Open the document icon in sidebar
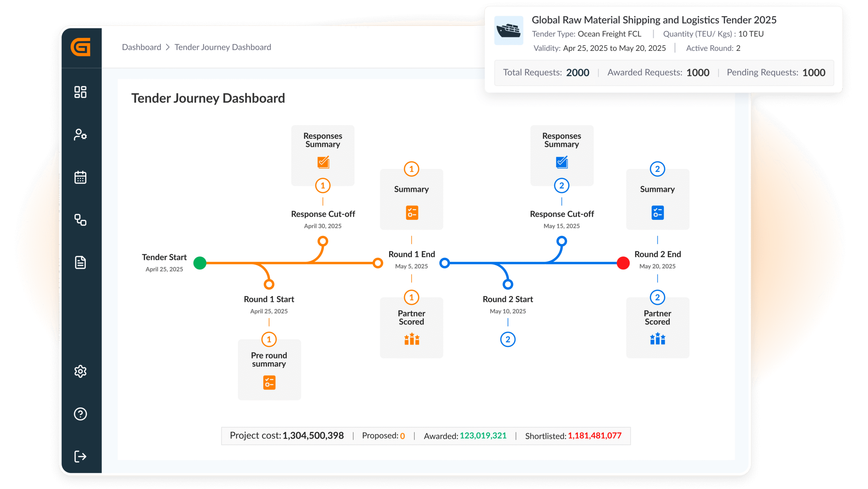 click(x=80, y=262)
